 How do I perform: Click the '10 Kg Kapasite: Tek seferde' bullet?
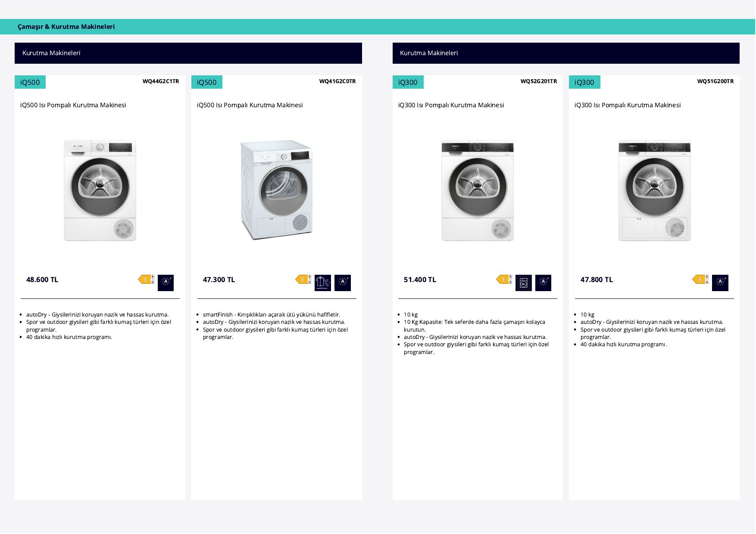(x=475, y=326)
